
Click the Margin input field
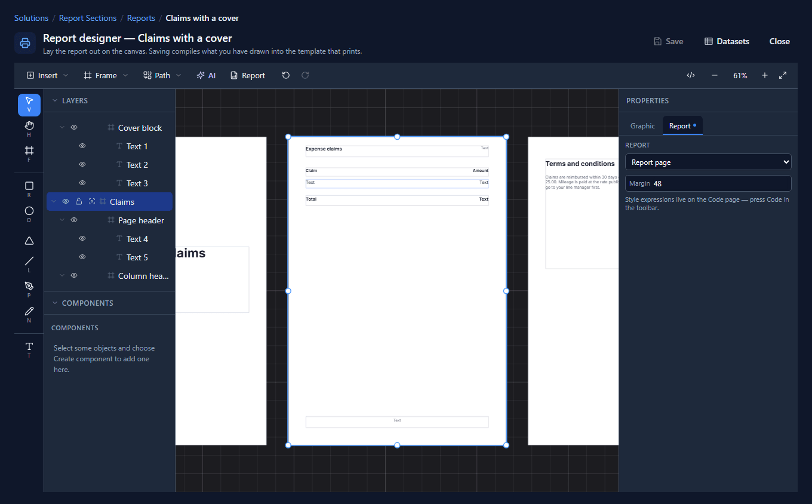point(708,183)
